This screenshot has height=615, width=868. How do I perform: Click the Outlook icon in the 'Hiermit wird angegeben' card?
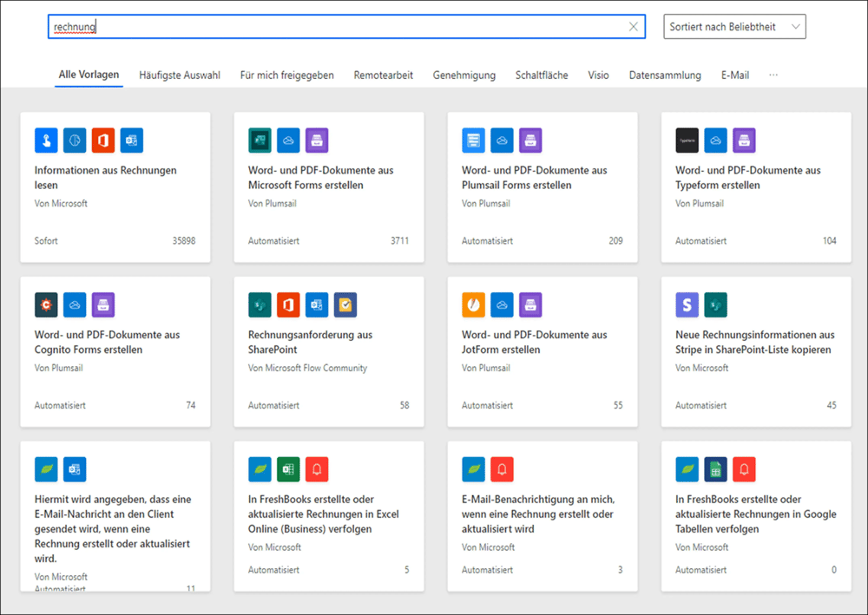pos(75,469)
